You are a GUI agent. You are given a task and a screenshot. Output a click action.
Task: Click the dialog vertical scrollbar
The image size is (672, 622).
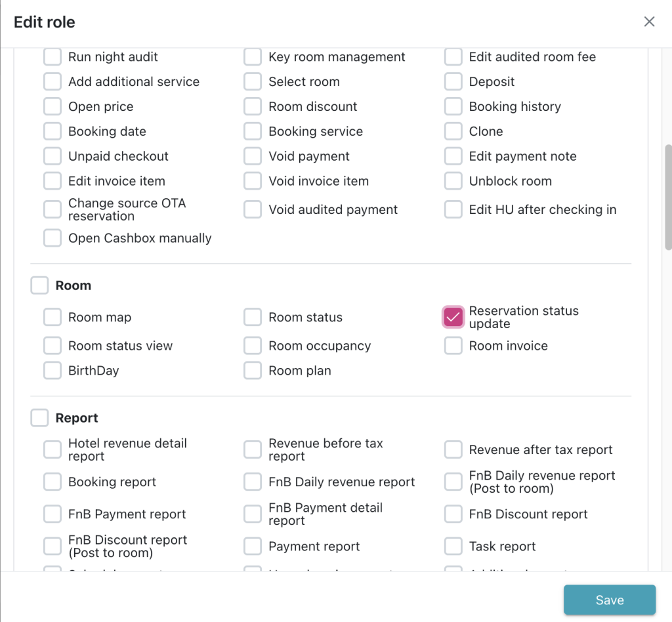(x=668, y=197)
